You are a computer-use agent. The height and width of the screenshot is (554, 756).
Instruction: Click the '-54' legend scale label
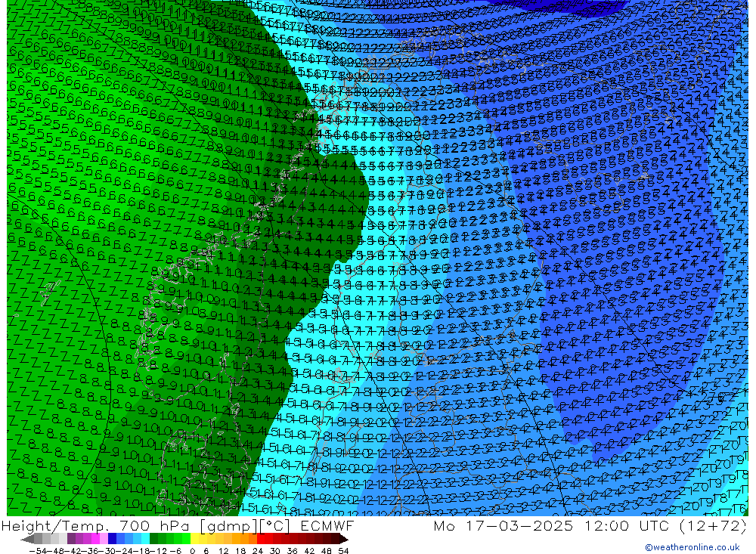click(x=38, y=551)
